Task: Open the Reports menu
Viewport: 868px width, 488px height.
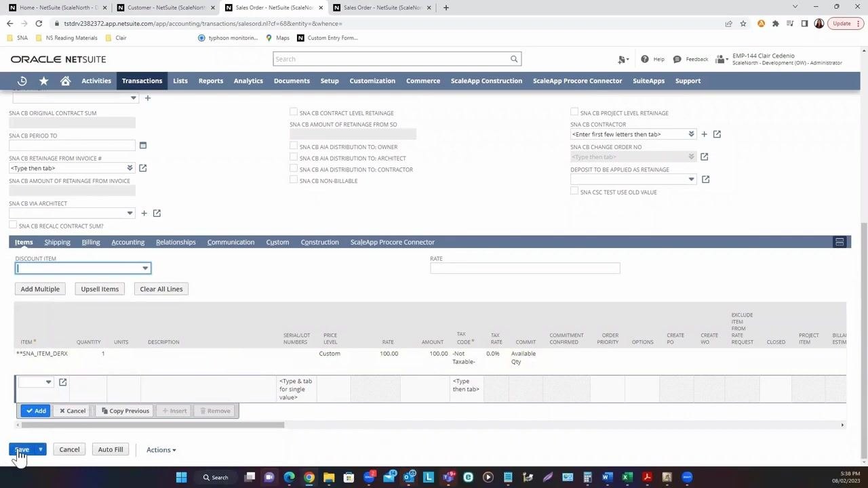Action: pos(210,81)
